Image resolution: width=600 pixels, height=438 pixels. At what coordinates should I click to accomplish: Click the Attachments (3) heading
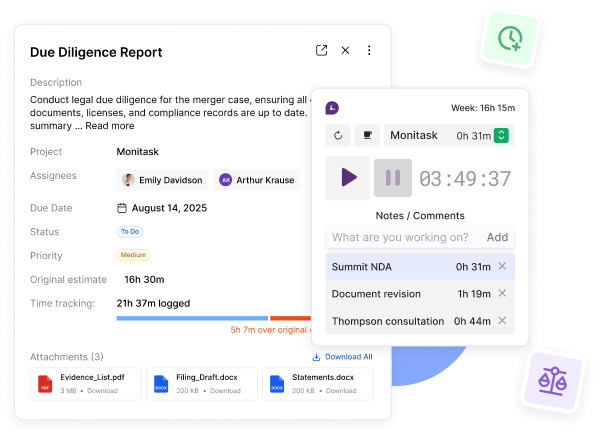[x=67, y=357]
